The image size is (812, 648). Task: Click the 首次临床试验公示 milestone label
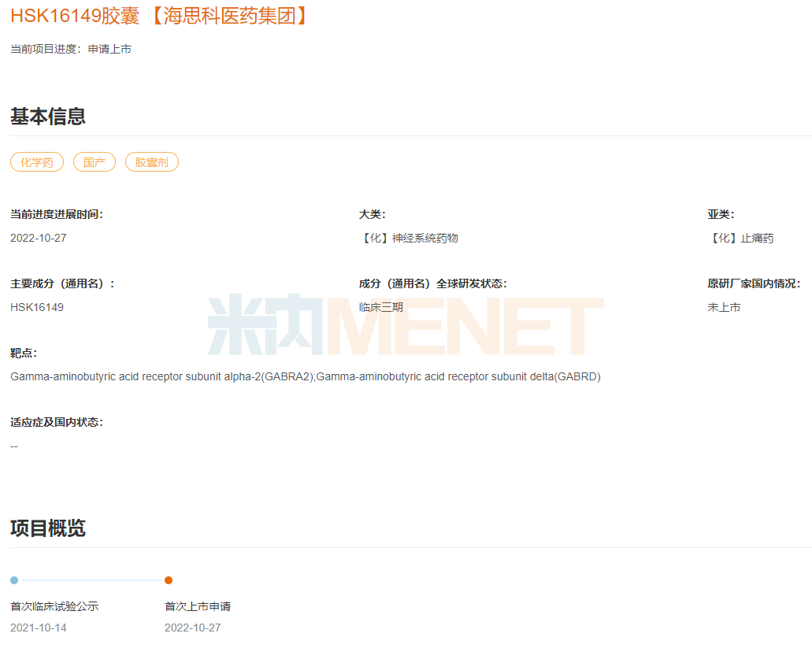54,606
